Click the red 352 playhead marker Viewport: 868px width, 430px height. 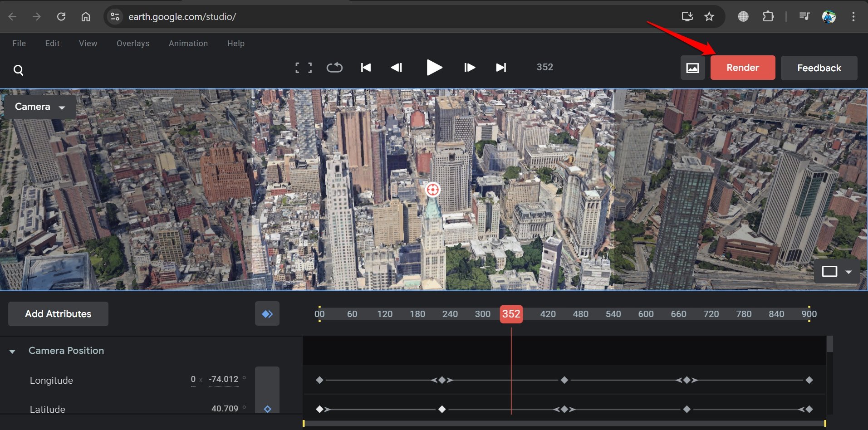(511, 314)
